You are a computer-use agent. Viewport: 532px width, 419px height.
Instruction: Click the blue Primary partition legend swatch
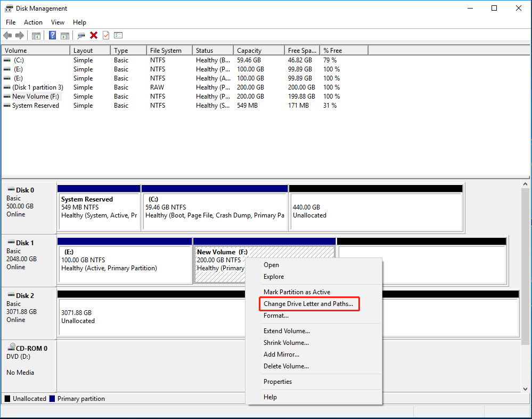(52, 399)
